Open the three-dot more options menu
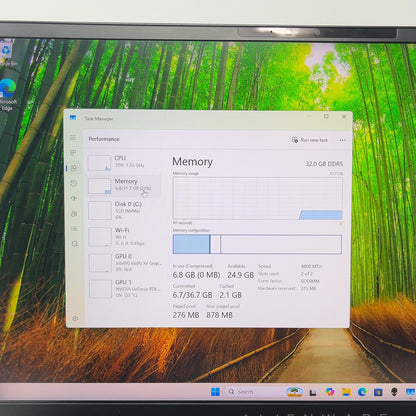Screen dimensions: 416x416 [342, 140]
